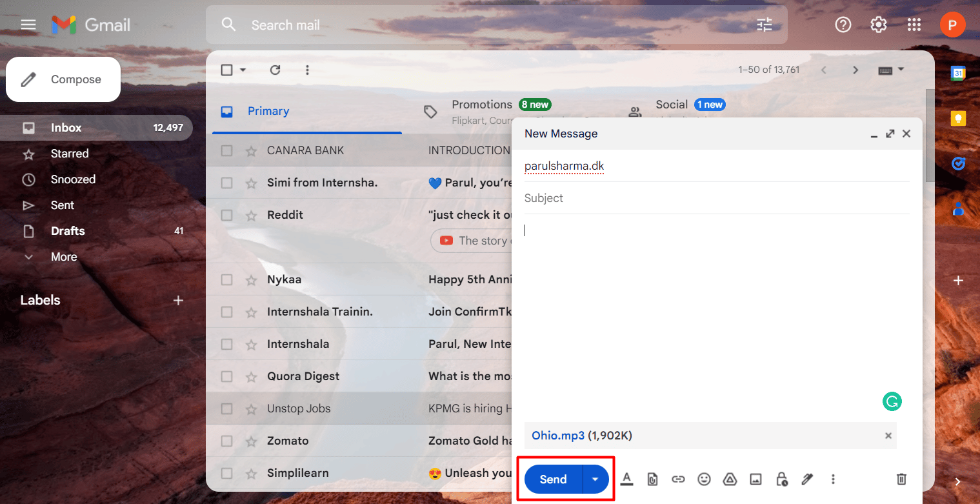Insert signature pen icon

point(806,479)
